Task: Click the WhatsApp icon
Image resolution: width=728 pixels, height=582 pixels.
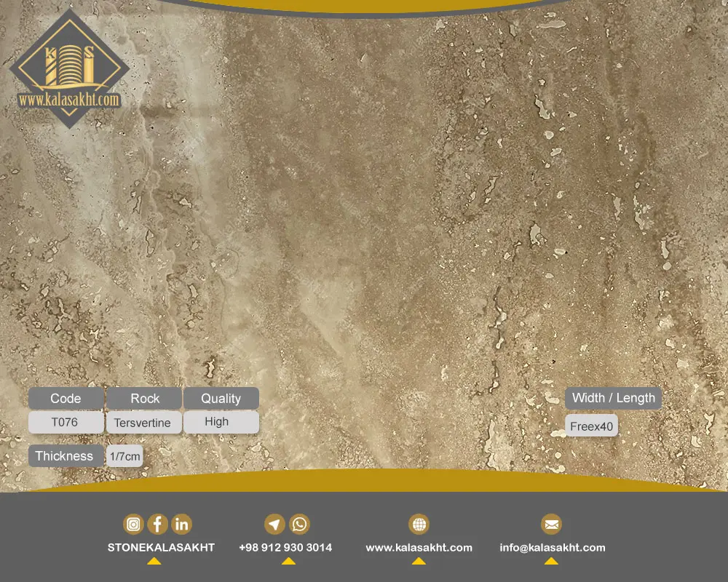Action: (299, 525)
